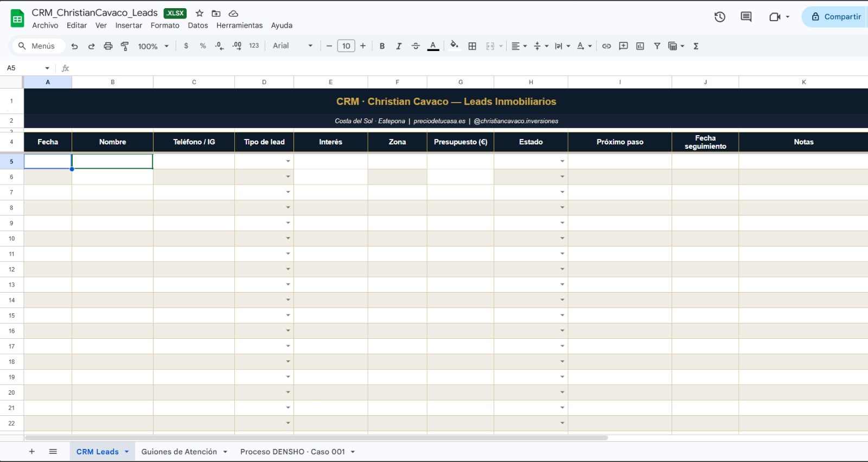Insert a link
This screenshot has width=868, height=462.
[607, 46]
